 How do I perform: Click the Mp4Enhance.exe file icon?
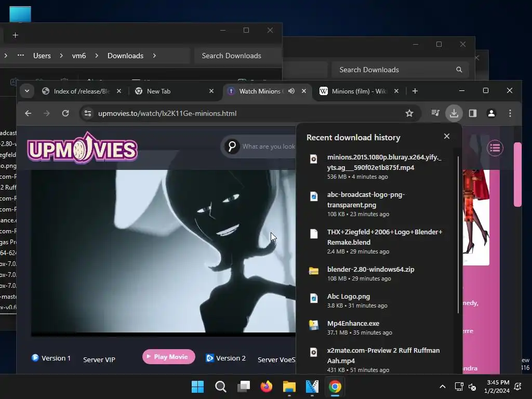[313, 325]
